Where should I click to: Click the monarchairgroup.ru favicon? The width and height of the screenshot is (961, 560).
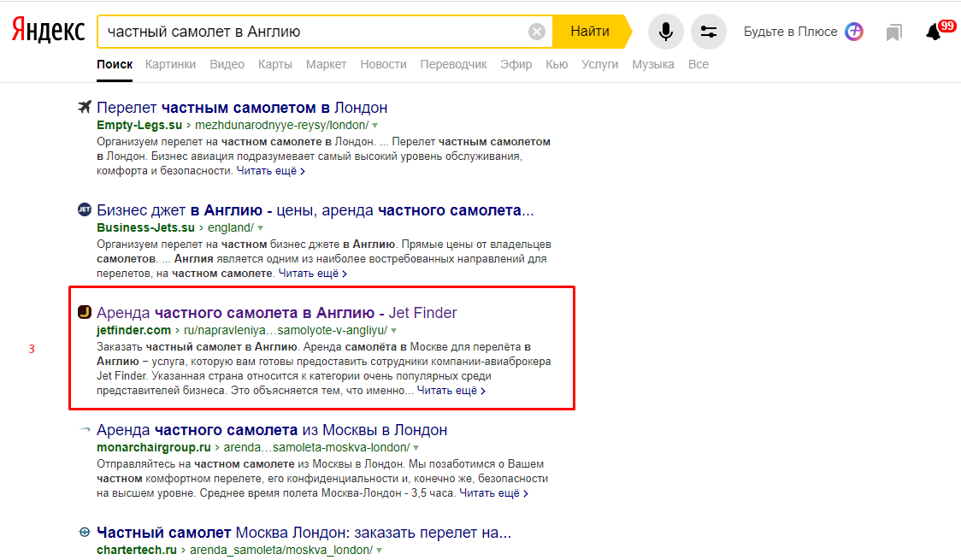pos(85,429)
